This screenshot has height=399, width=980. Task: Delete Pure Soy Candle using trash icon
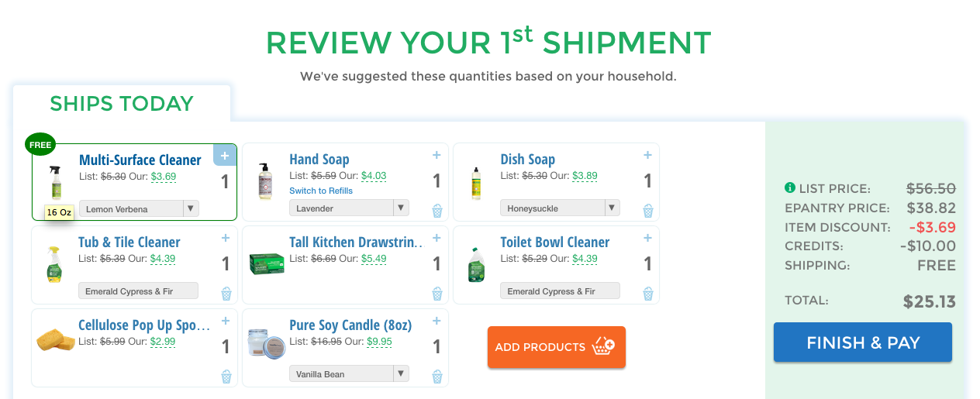(437, 377)
